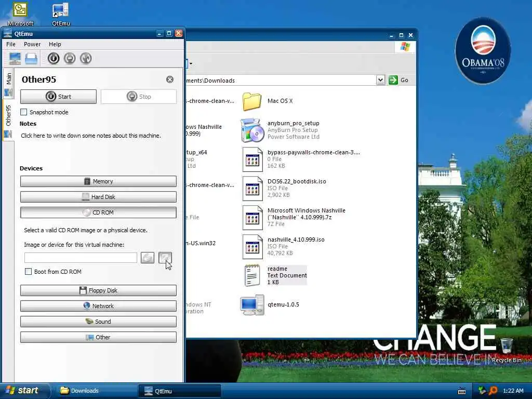Collapse the CD ROM device section

tap(98, 212)
